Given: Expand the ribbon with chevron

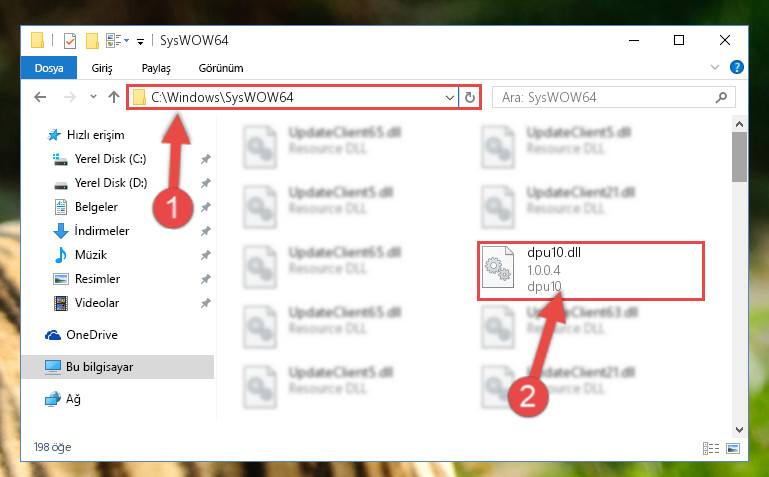Looking at the screenshot, I should coord(715,67).
